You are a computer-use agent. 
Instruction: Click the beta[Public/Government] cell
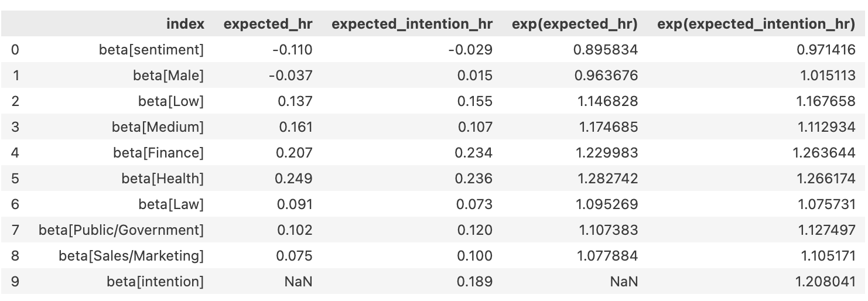tap(121, 230)
